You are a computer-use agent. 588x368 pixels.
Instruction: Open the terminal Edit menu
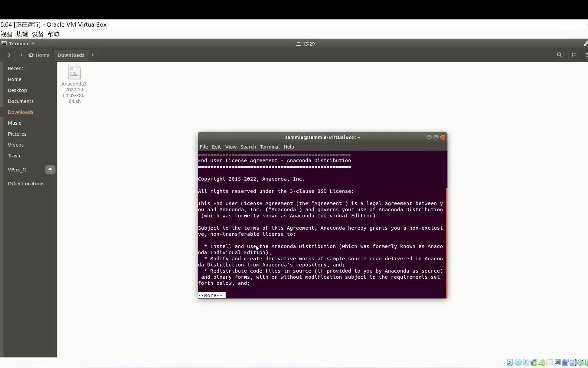point(216,147)
